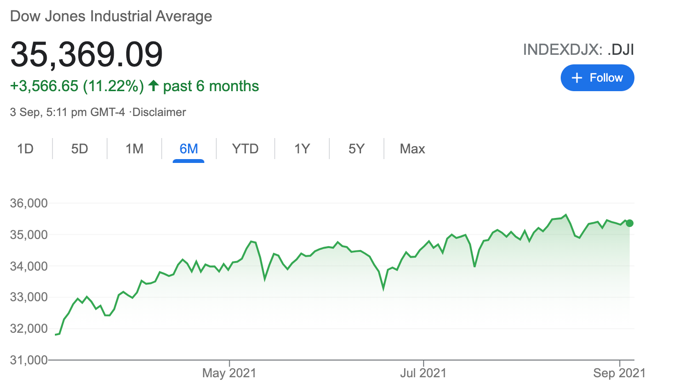Choose the 1M time range tab
Image resolution: width=674 pixels, height=389 pixels.
[134, 149]
